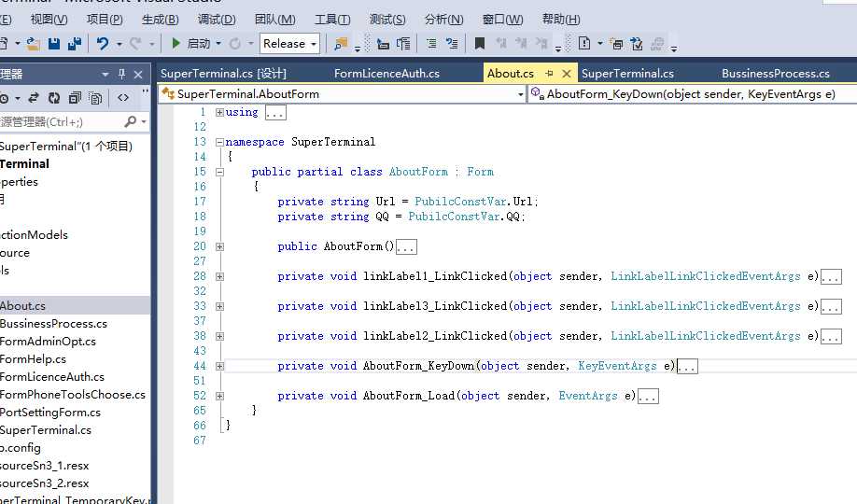Open the Release configuration combo box
This screenshot has width=857, height=504.
point(289,43)
